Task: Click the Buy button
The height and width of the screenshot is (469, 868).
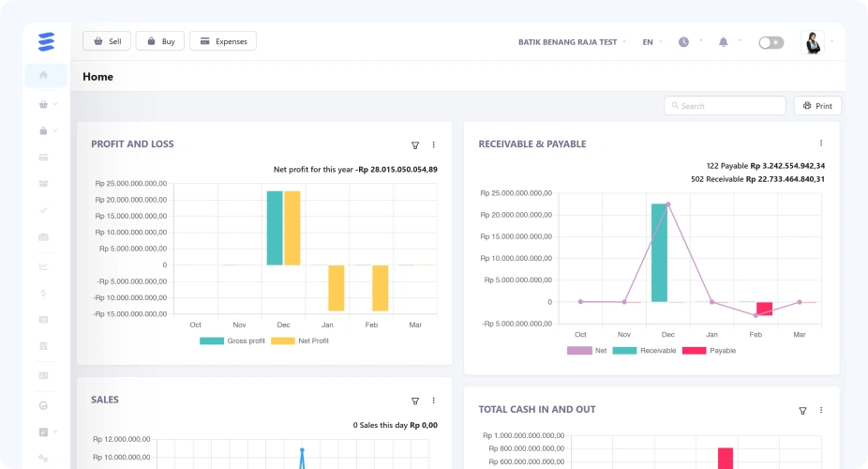Action: 160,41
